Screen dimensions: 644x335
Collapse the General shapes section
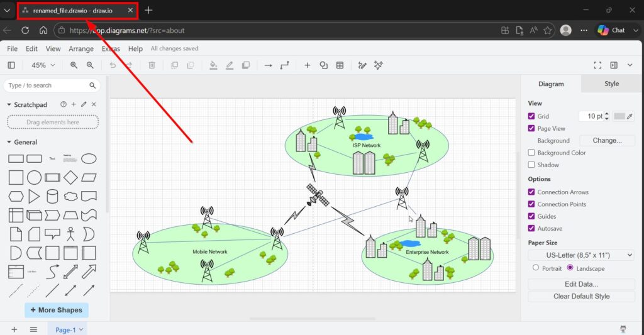9,142
